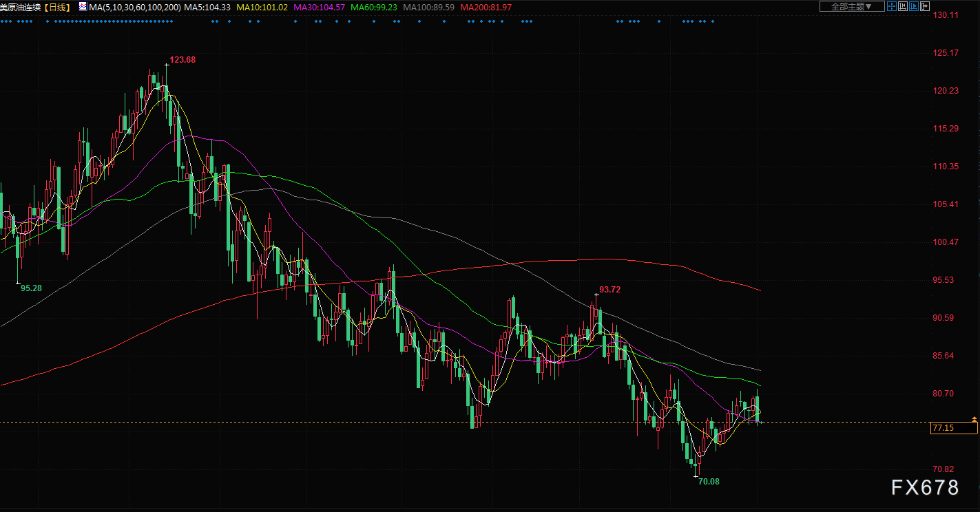Click the 美原油连续 instrument title
The width and height of the screenshot is (980, 512).
tap(22, 7)
